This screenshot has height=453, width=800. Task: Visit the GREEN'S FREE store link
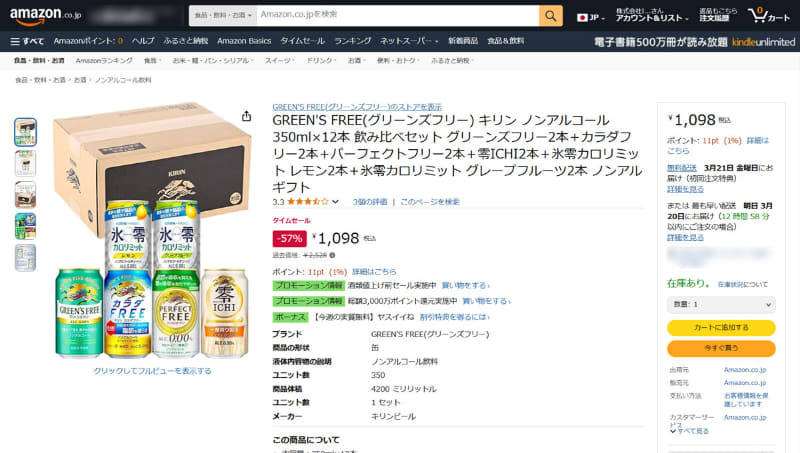357,107
